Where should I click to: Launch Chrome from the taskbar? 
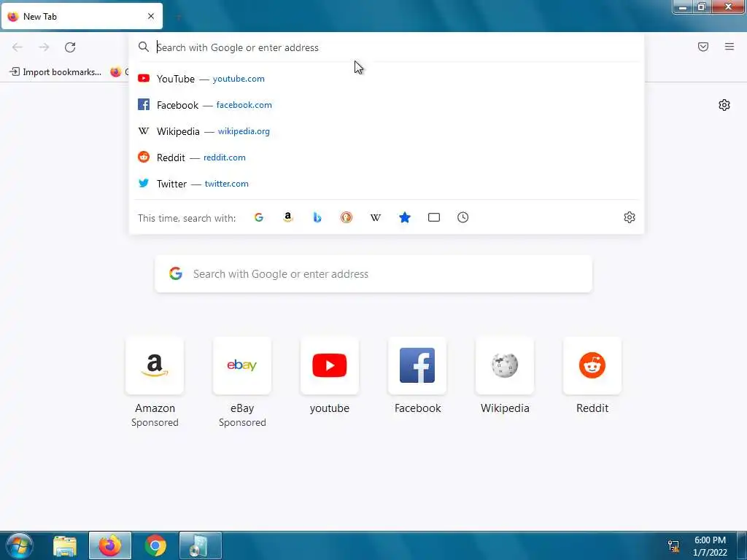click(x=155, y=545)
